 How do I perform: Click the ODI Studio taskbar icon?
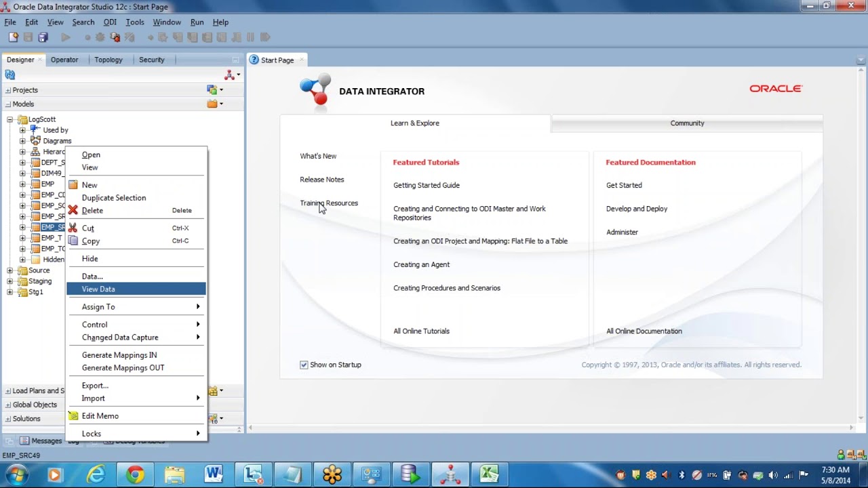(x=450, y=474)
